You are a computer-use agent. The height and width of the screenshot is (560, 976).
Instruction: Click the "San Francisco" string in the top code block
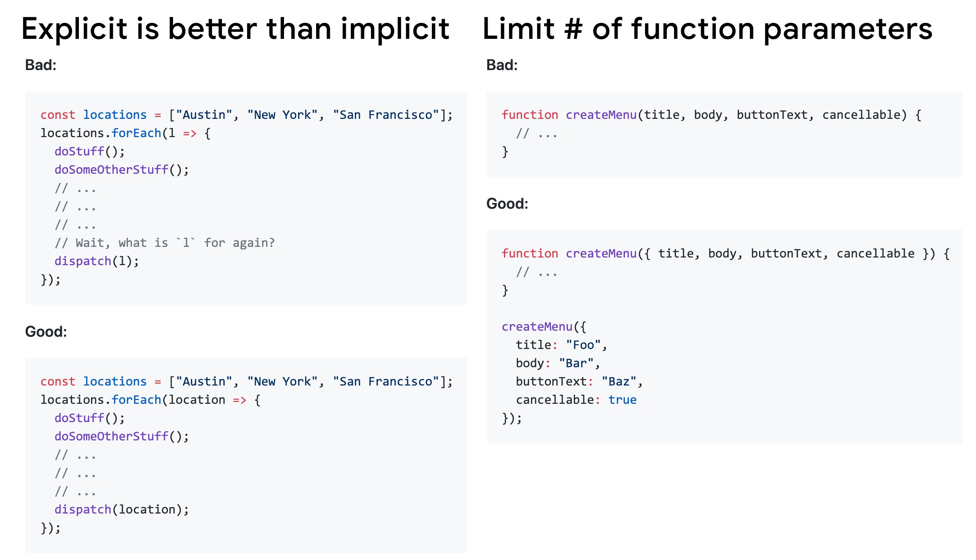click(x=386, y=115)
